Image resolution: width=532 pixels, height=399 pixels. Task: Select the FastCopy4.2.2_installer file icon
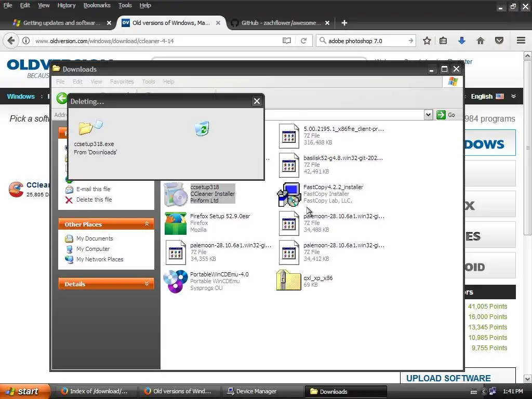click(x=289, y=194)
